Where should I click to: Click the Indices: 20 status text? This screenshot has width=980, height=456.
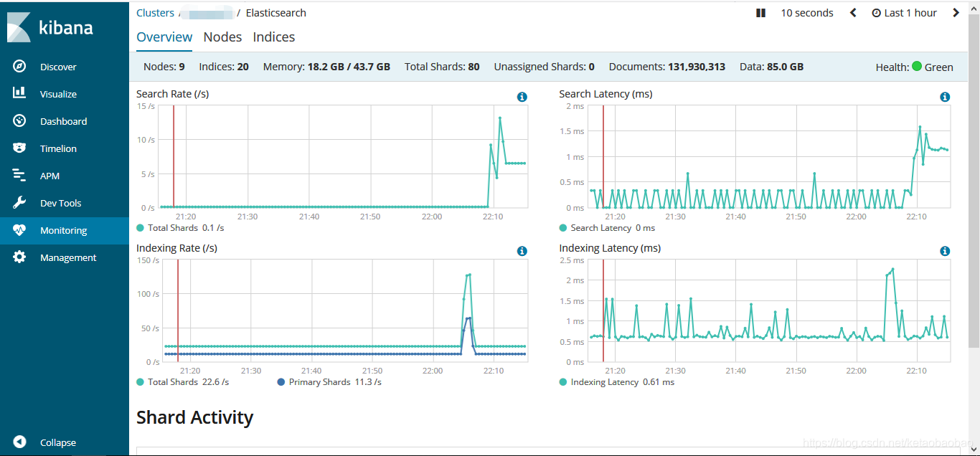point(224,67)
